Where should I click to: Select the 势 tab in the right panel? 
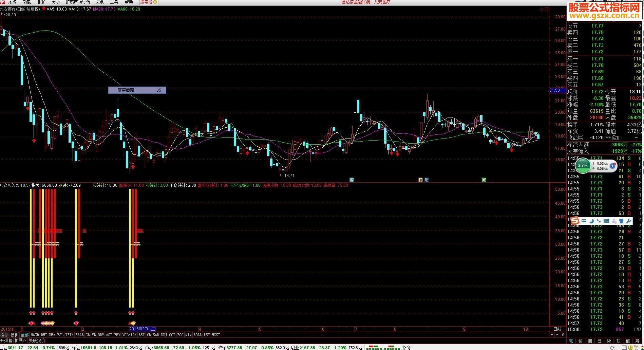(609, 340)
